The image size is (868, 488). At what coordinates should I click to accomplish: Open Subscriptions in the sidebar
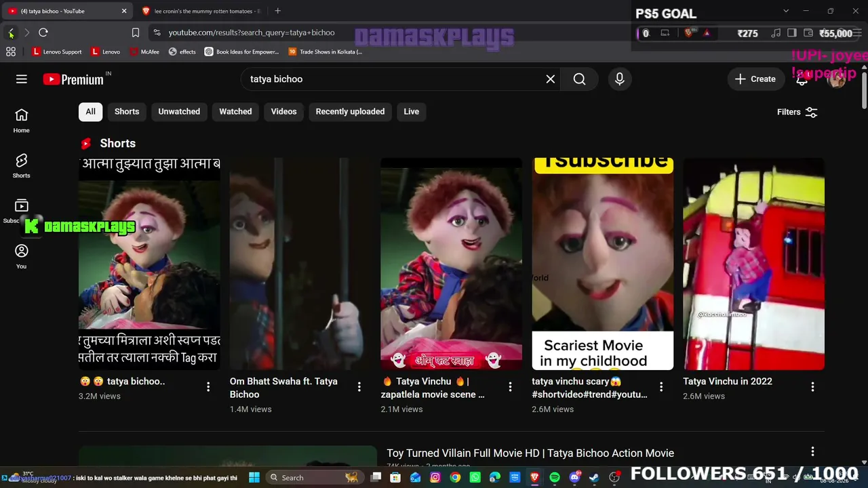(x=22, y=211)
